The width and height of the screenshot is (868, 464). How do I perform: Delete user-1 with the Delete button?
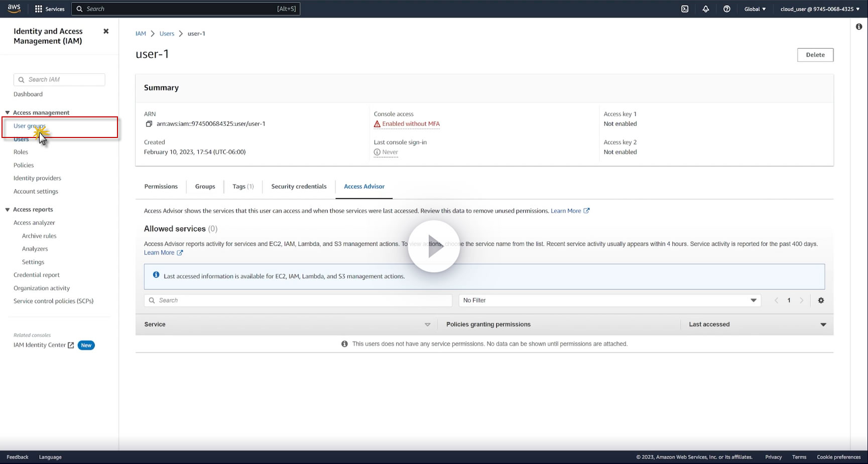pos(815,55)
